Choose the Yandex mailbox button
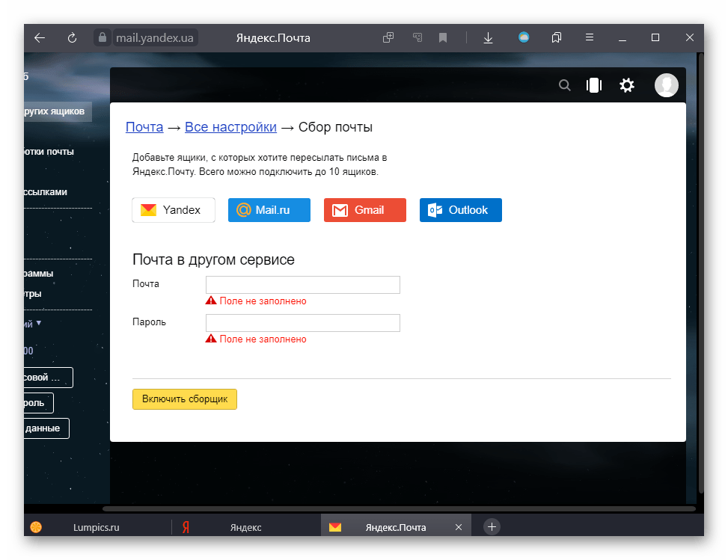728x560 pixels. click(x=174, y=210)
